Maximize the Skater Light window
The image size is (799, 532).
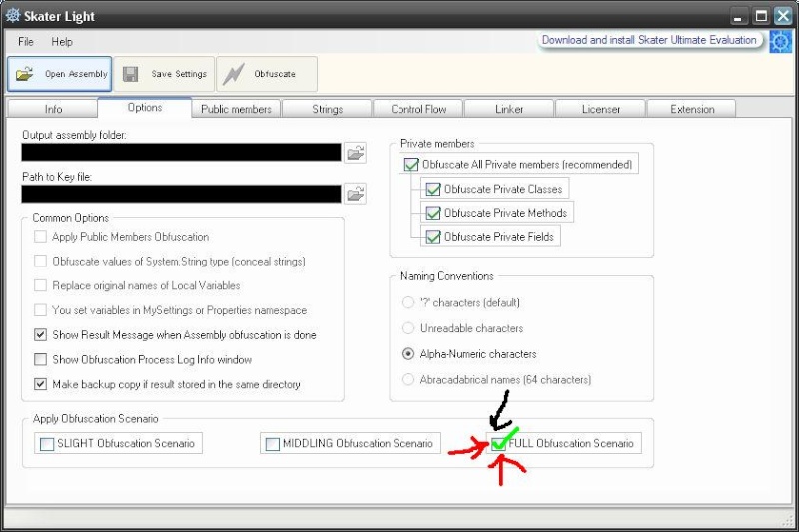pos(761,16)
